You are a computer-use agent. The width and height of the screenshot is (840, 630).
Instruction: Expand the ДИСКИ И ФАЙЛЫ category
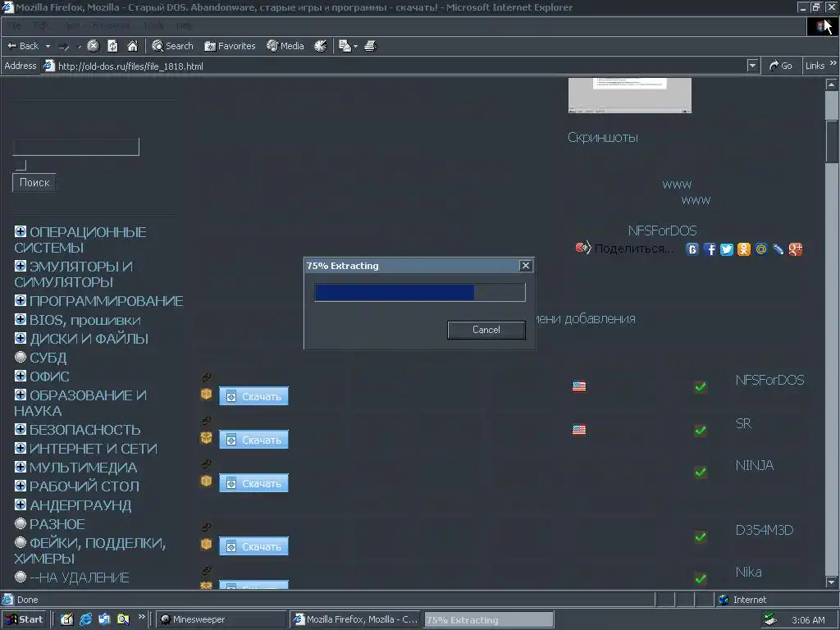click(x=21, y=338)
